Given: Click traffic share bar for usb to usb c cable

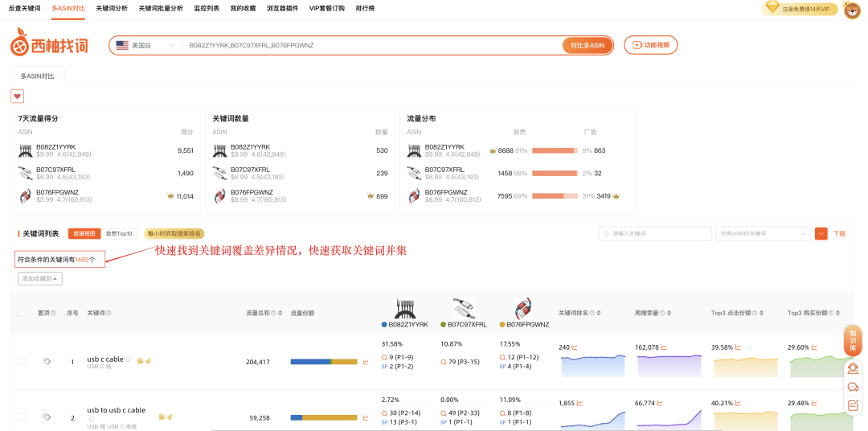Looking at the screenshot, I should point(324,417).
